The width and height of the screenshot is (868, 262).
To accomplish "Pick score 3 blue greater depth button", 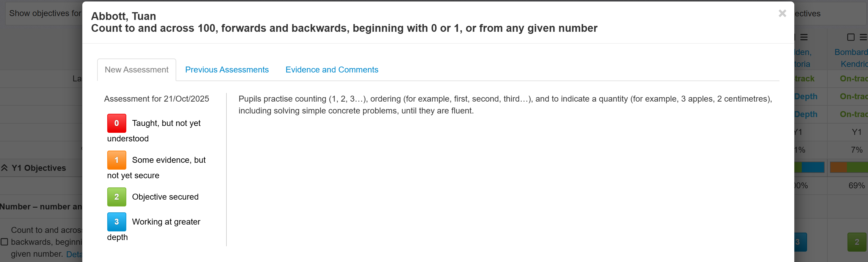I will click(116, 222).
